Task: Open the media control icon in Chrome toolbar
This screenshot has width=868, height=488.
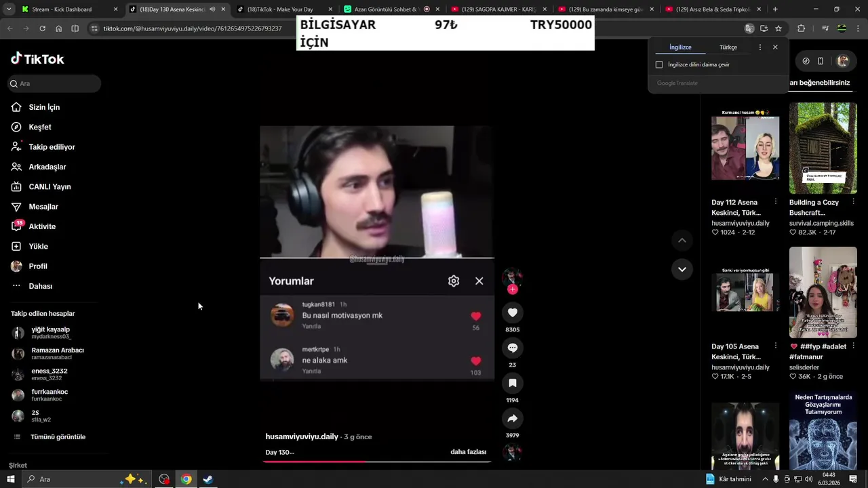Action: [x=825, y=28]
